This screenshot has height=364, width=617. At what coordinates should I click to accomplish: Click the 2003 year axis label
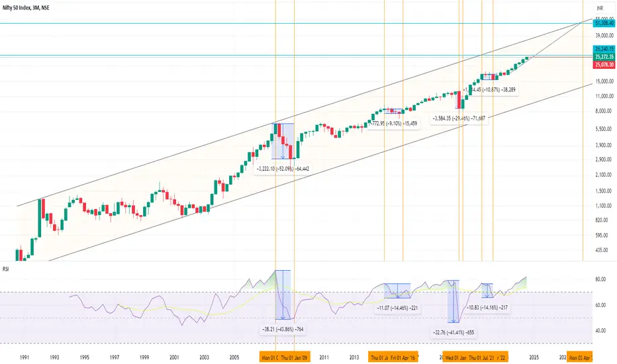[x=204, y=357]
